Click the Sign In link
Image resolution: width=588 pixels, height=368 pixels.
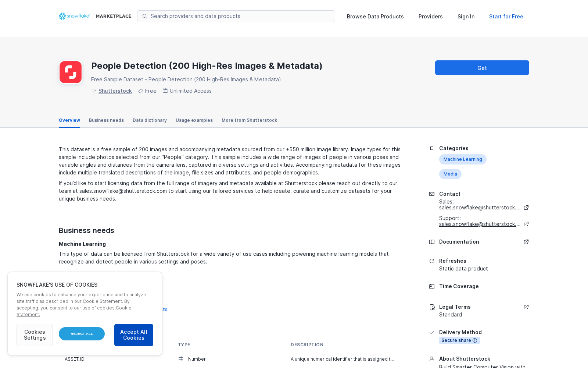(x=466, y=17)
